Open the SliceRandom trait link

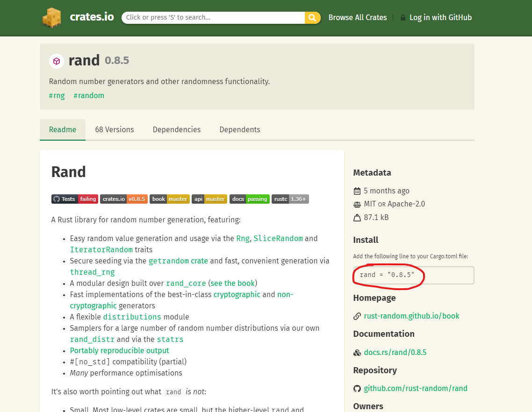[x=278, y=238]
